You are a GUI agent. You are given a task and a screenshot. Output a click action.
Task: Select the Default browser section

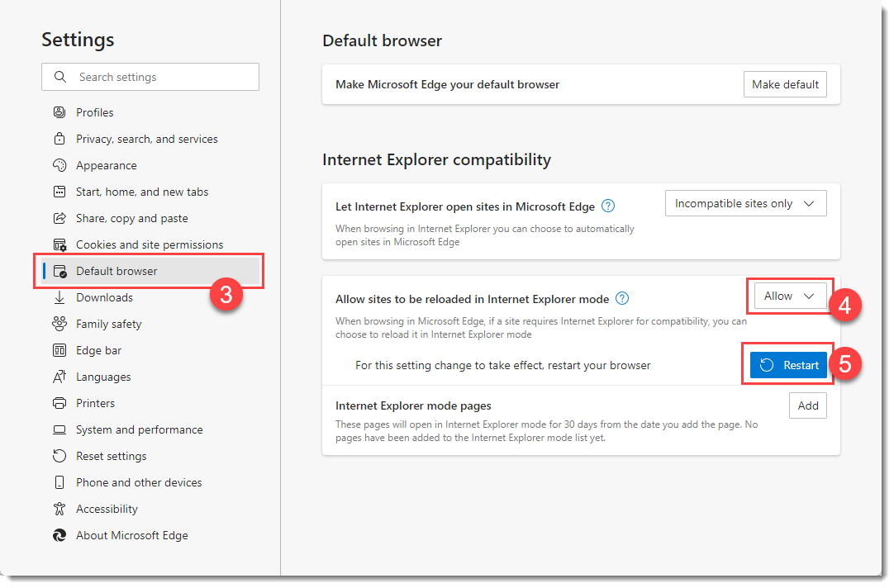point(150,271)
